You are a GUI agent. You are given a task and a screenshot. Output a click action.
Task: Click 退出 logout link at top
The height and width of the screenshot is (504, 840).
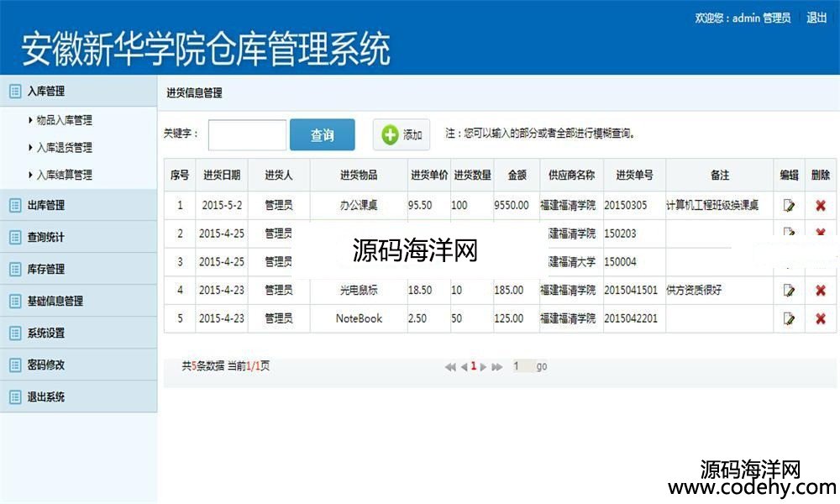click(816, 18)
